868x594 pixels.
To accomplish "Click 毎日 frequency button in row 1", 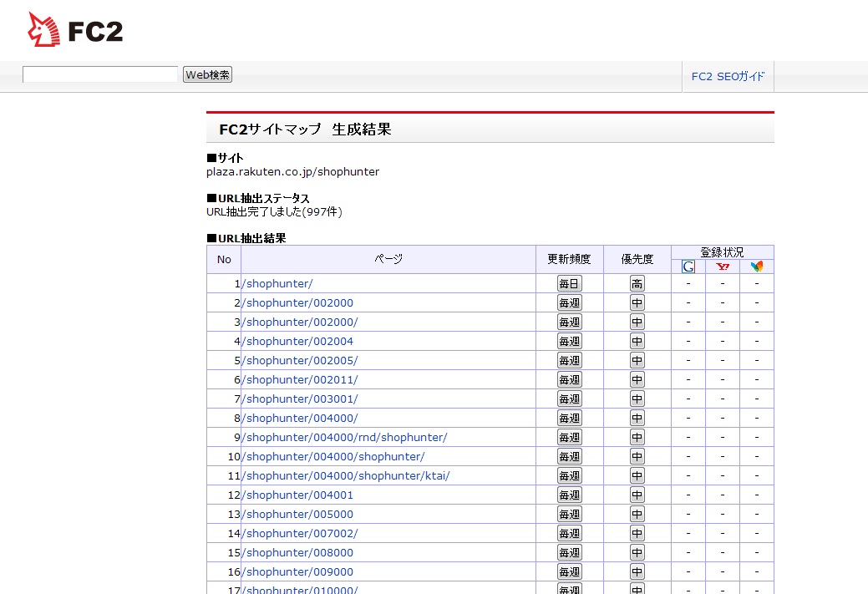I will coord(569,284).
